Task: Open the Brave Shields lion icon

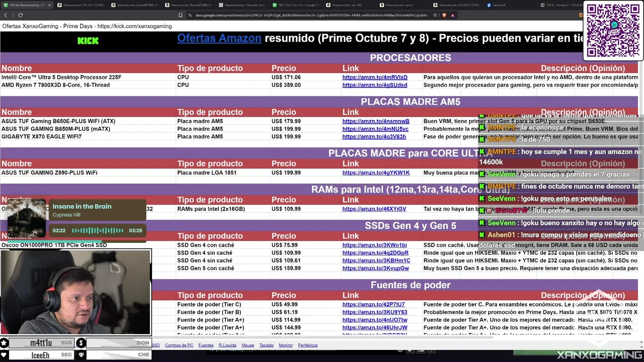Action: tap(444, 15)
